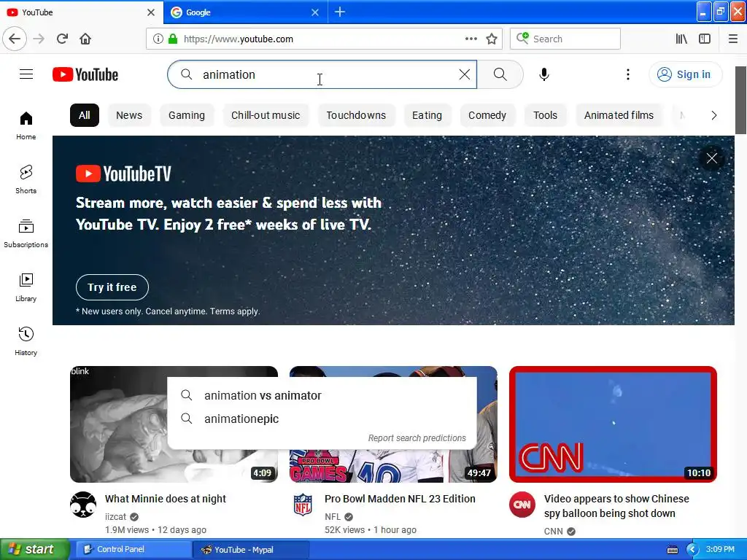Open the browser Library icon
This screenshot has height=560, width=747.
point(681,39)
